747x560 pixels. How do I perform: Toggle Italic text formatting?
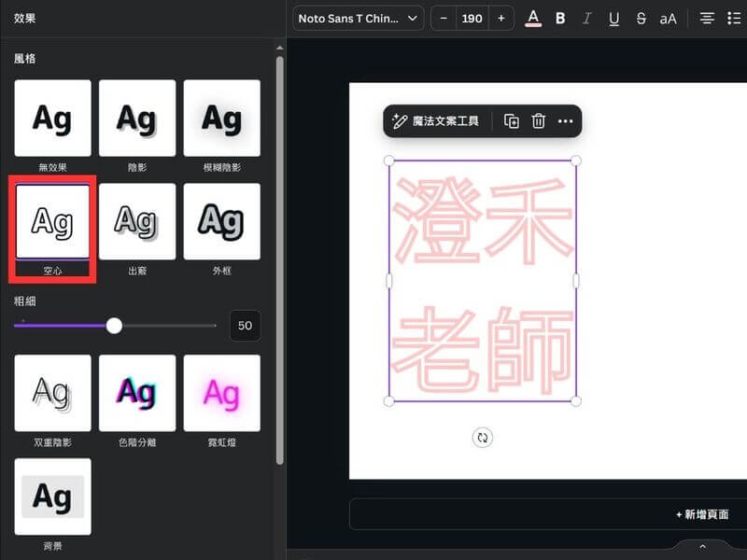pos(587,19)
